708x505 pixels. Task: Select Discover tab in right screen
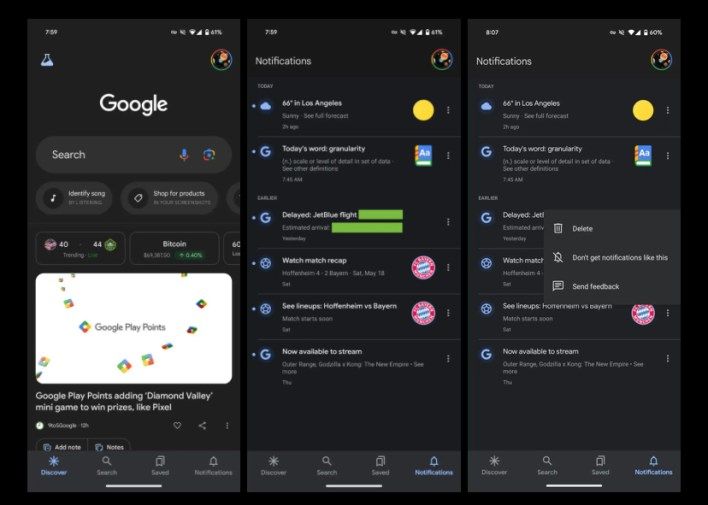click(494, 466)
